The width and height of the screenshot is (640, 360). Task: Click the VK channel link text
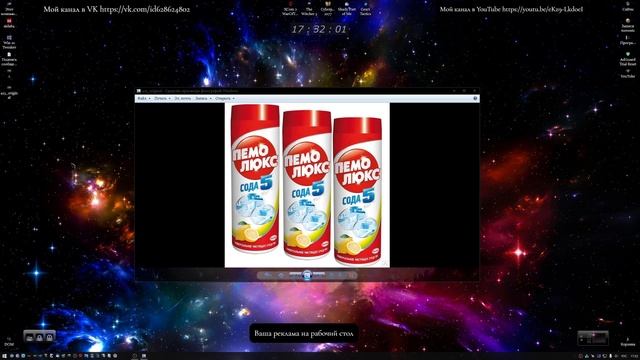click(x=117, y=9)
